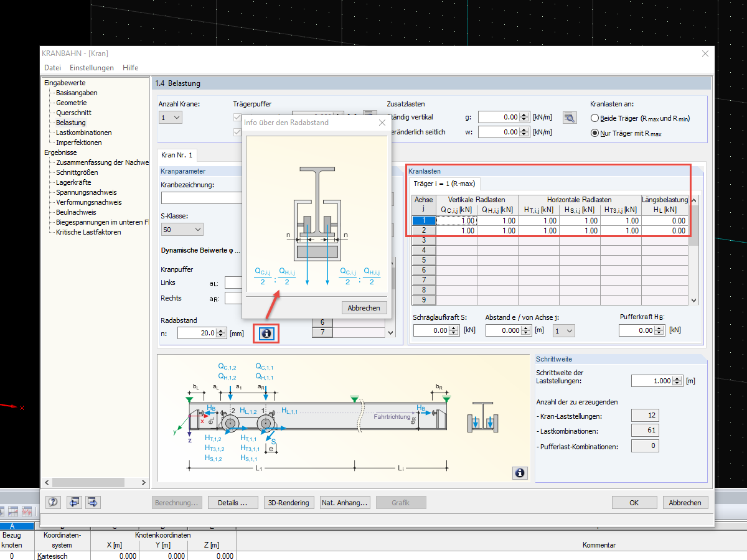The image size is (747, 560).
Task: Select Spannungsnachweis in the navigation tree
Action: pyautogui.click(x=86, y=192)
